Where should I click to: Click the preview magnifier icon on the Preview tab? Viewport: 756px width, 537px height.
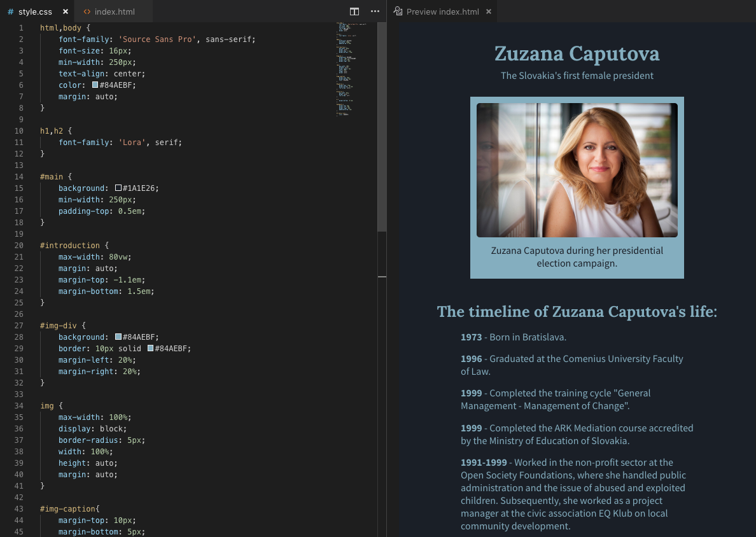398,11
